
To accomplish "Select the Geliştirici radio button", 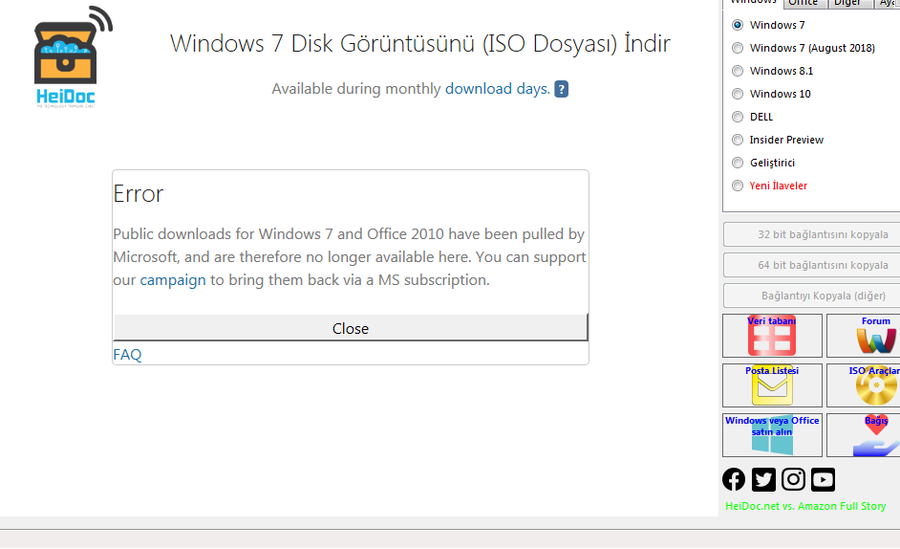I will coord(738,163).
